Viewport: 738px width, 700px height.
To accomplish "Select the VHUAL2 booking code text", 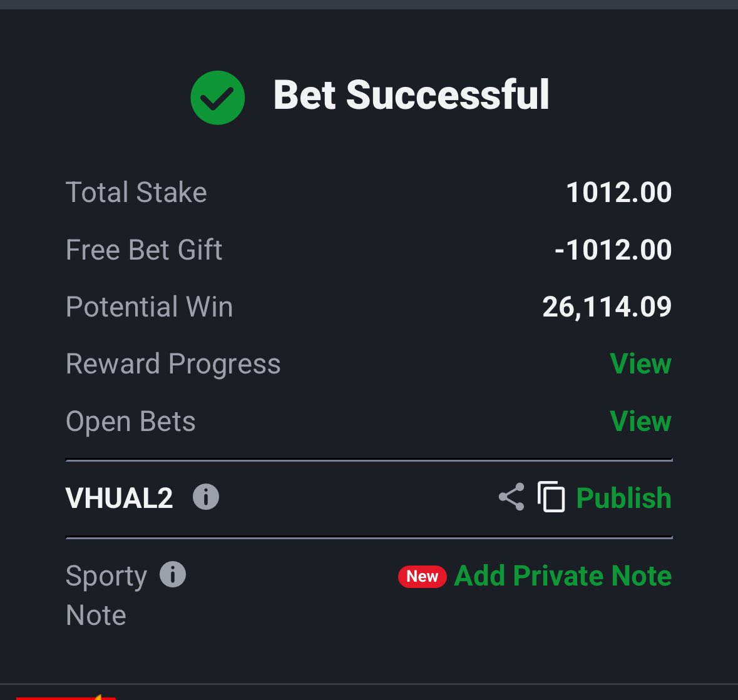I will click(119, 498).
